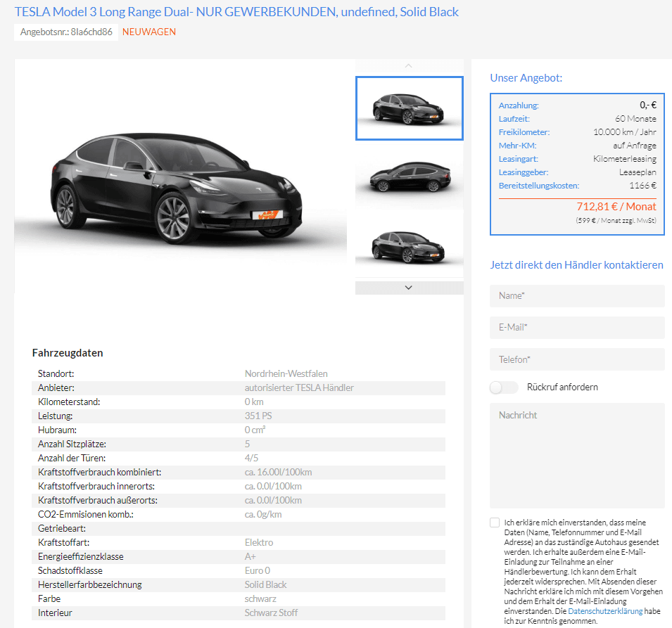Click the Nordrhein-Westfalen location value
The width and height of the screenshot is (672, 628).
pos(286,374)
